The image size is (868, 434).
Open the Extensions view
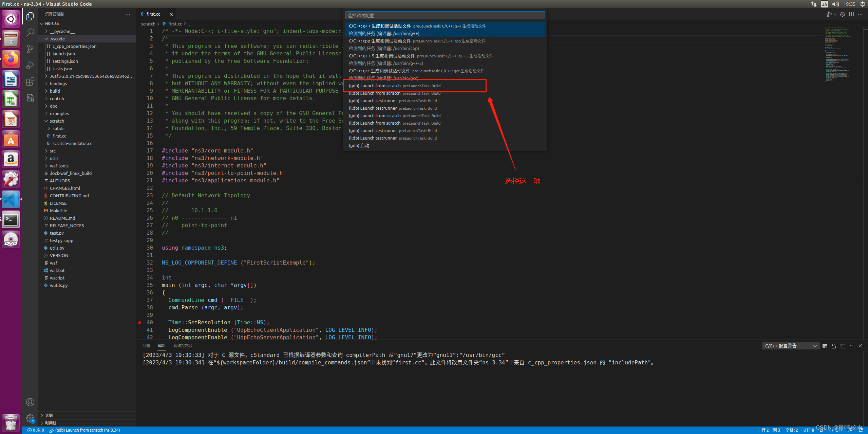coord(30,82)
